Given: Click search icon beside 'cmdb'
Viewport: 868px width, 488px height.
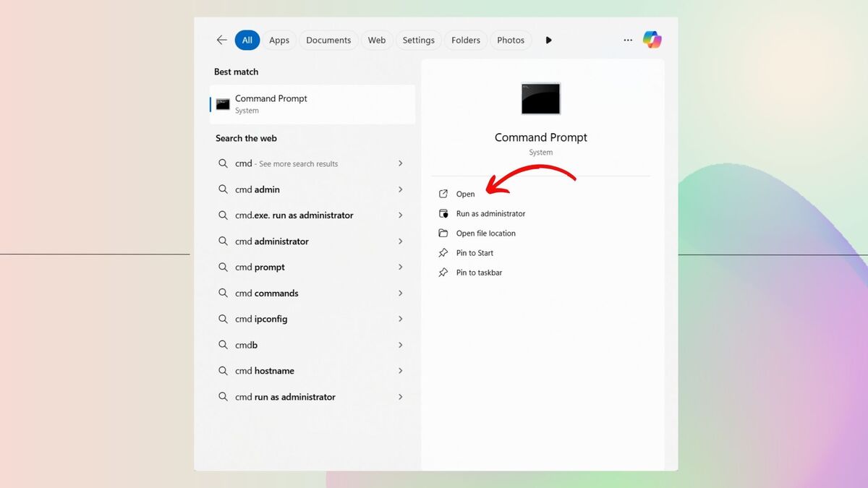Looking at the screenshot, I should 223,345.
